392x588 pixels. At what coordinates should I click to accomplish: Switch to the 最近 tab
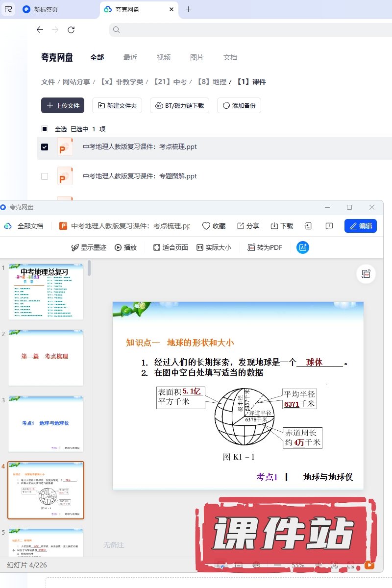[x=130, y=57]
